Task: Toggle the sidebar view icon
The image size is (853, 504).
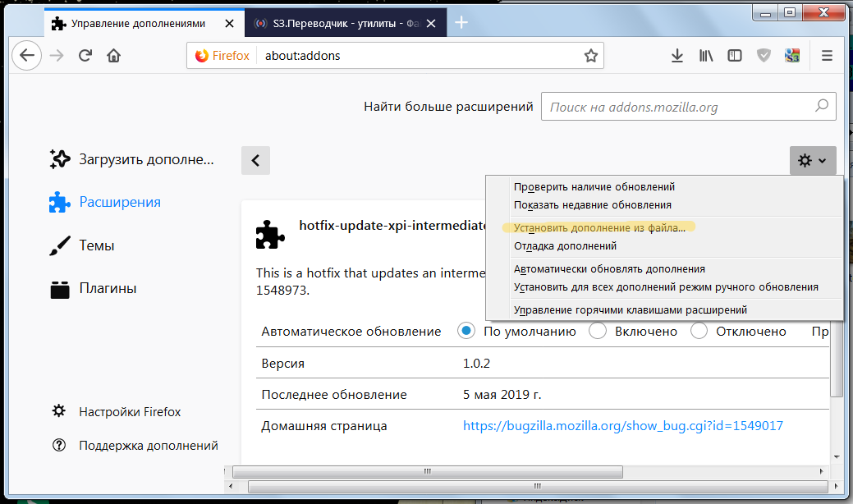Action: click(735, 56)
